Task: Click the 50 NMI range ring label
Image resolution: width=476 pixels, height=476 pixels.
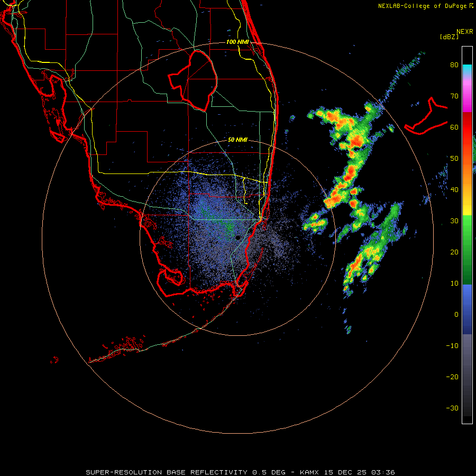Action: tap(237, 140)
